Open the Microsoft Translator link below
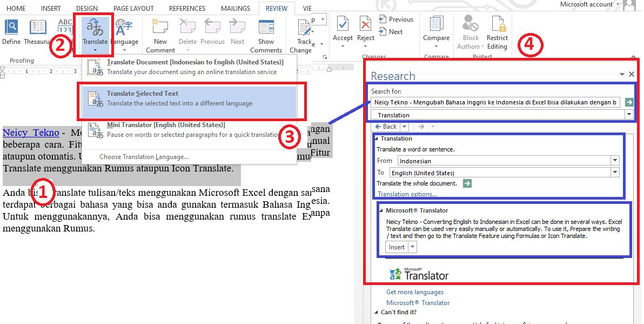This screenshot has height=324, width=644. [x=418, y=302]
